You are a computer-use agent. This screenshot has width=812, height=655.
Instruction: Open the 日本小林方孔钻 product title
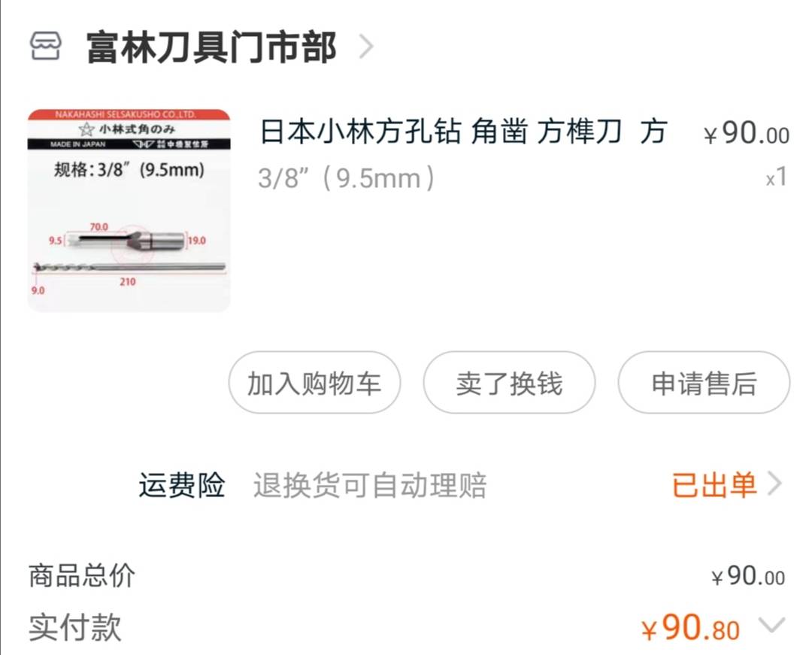click(x=463, y=132)
